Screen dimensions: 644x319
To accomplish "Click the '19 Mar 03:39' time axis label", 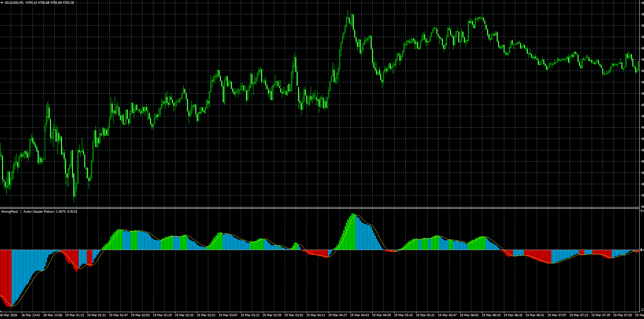I will (272, 315).
